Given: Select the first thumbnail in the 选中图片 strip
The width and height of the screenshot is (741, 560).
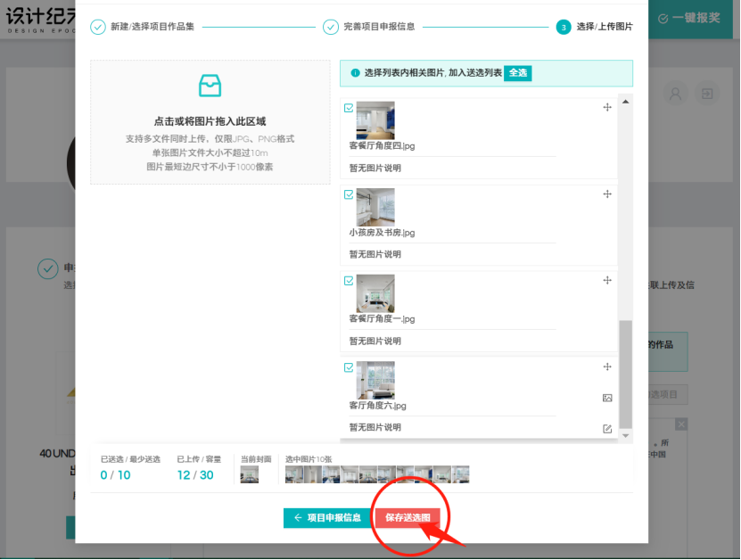Looking at the screenshot, I should tap(292, 474).
